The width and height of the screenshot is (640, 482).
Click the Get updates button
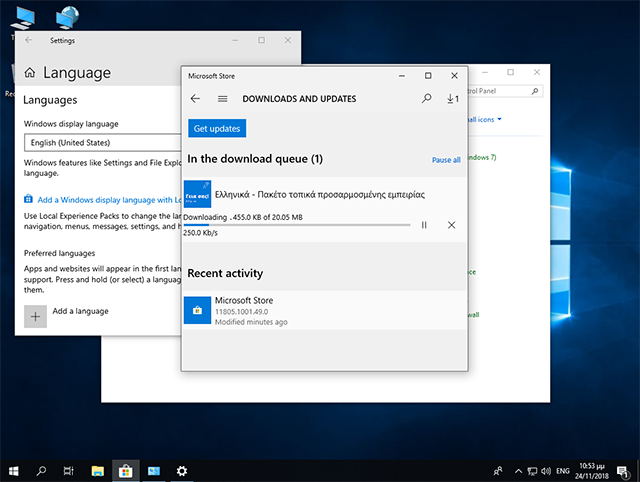pos(216,130)
